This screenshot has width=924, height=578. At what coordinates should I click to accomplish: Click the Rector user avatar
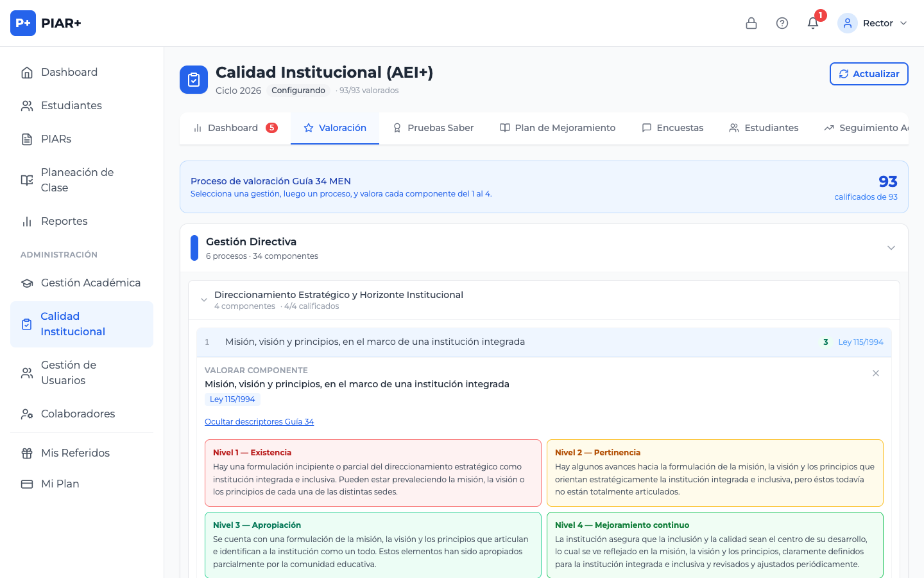pos(848,23)
